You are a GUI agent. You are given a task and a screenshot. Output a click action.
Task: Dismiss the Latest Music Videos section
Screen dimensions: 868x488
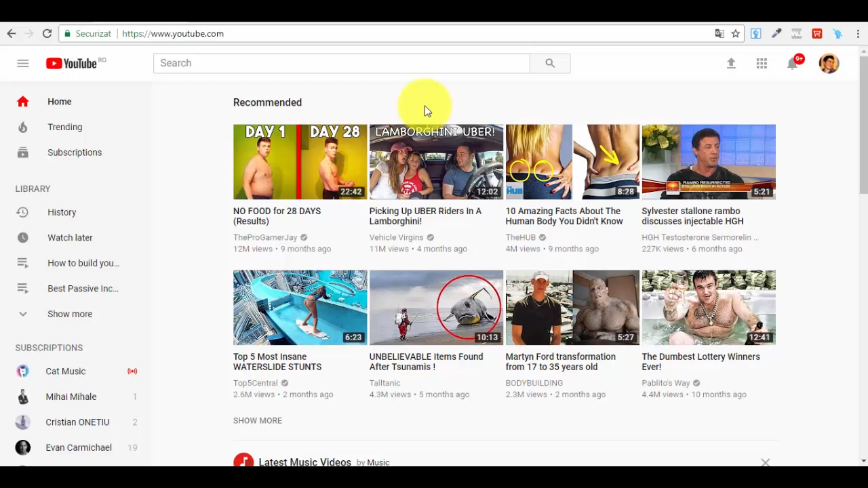(x=765, y=462)
